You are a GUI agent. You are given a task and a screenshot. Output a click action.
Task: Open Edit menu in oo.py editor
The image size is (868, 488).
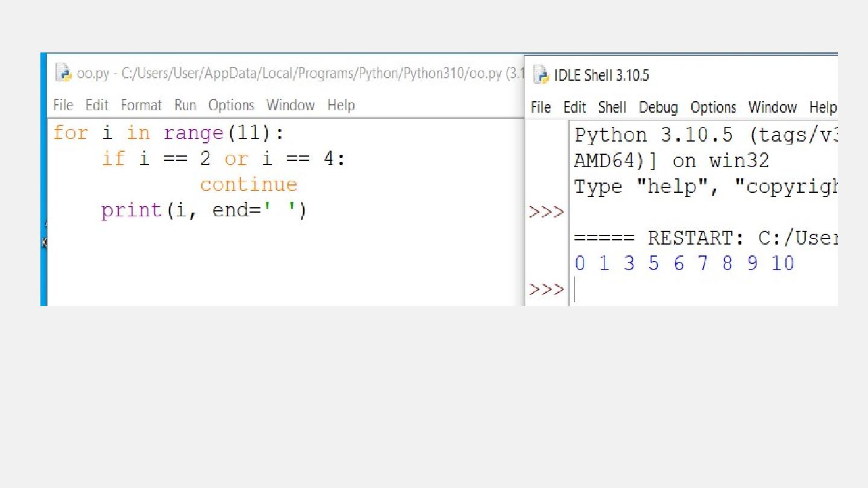[x=97, y=105]
